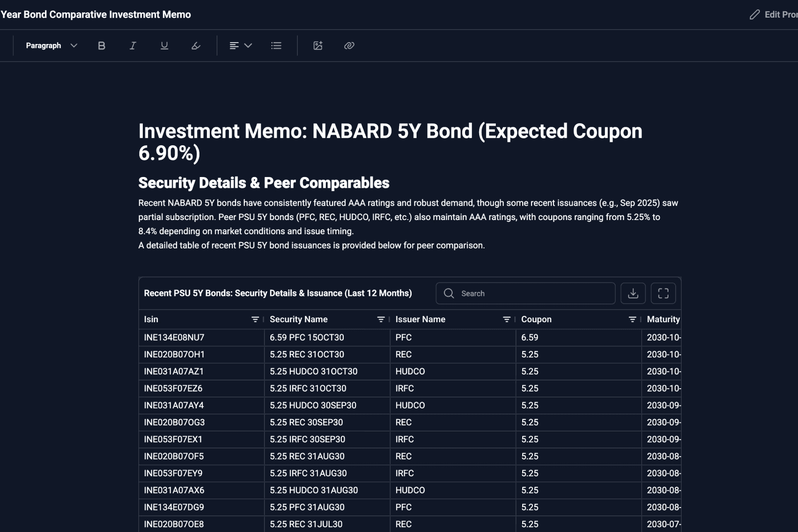Select cell 5.25 REC 30SEP30
The image size is (798, 532).
click(x=327, y=422)
